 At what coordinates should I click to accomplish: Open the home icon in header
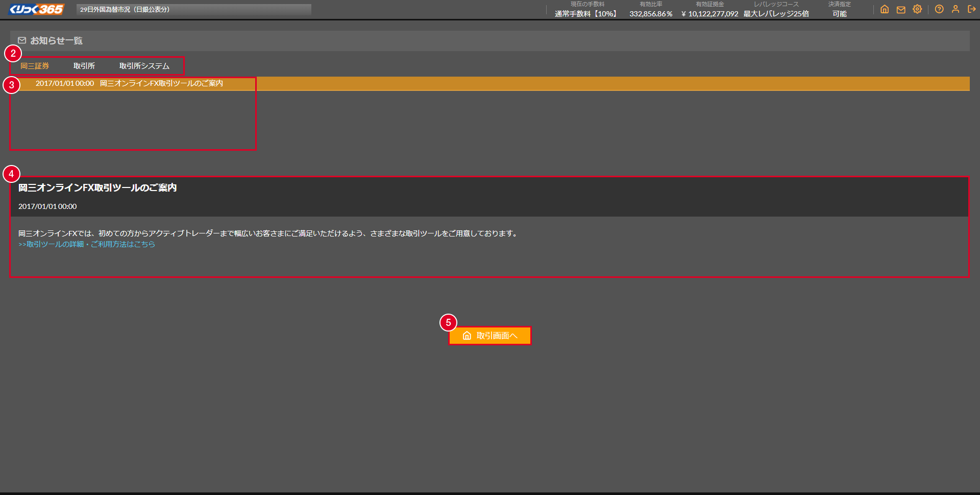[x=885, y=9]
